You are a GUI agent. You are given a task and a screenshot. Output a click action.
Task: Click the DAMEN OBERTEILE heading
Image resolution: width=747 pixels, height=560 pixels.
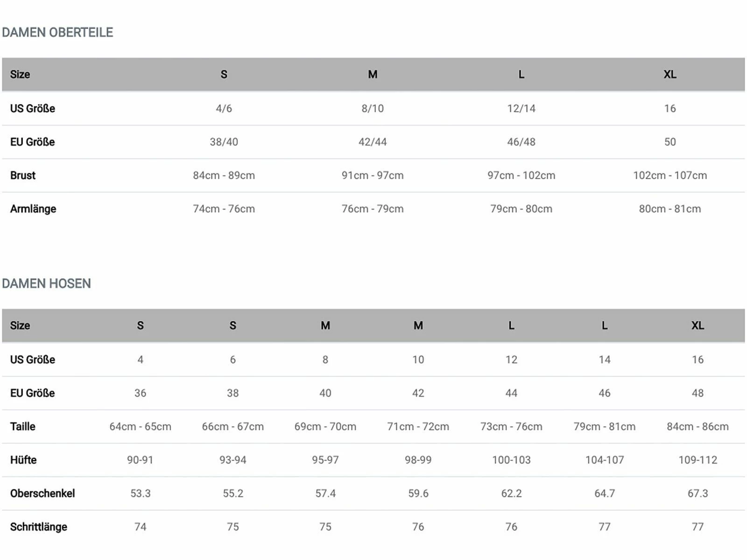point(57,32)
